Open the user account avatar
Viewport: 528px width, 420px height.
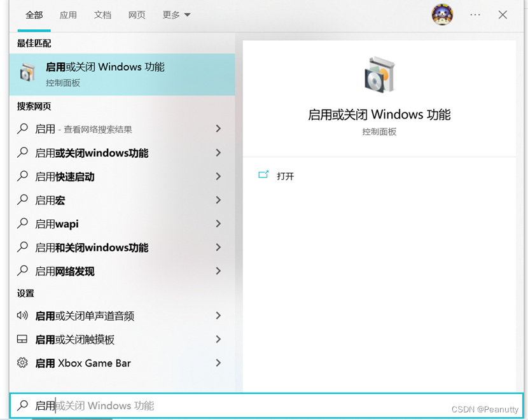point(442,15)
